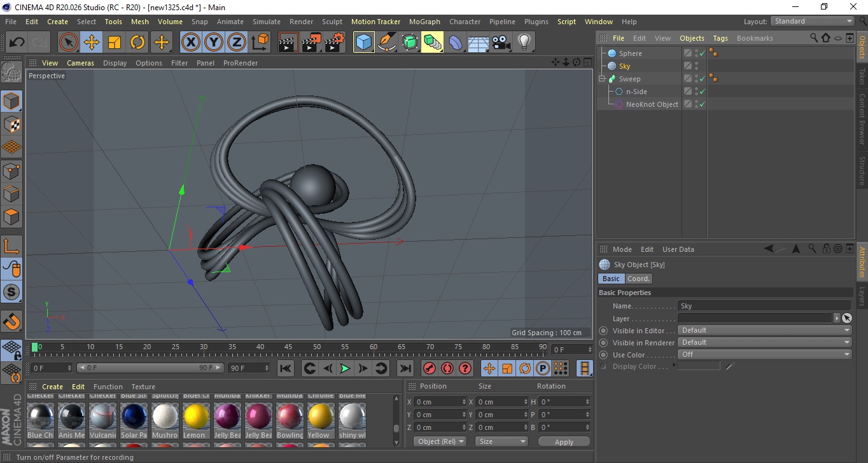Click the Record Active Objects button

tap(430, 368)
